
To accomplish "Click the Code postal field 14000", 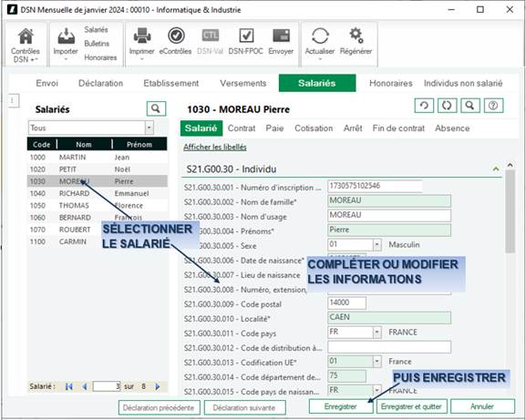I will tap(346, 302).
